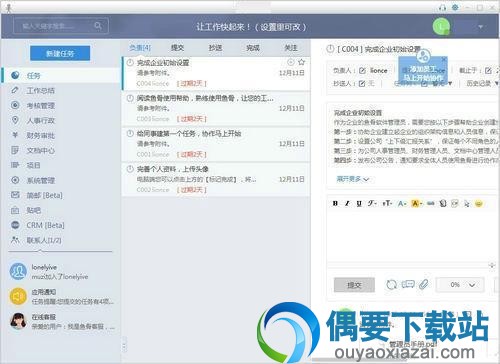This screenshot has height=364, width=500.
Task: Star the 完成企业初始设置 task
Action: [301, 62]
